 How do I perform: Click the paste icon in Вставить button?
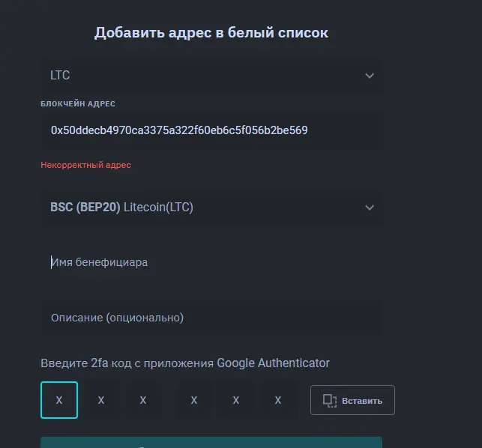pyautogui.click(x=330, y=401)
